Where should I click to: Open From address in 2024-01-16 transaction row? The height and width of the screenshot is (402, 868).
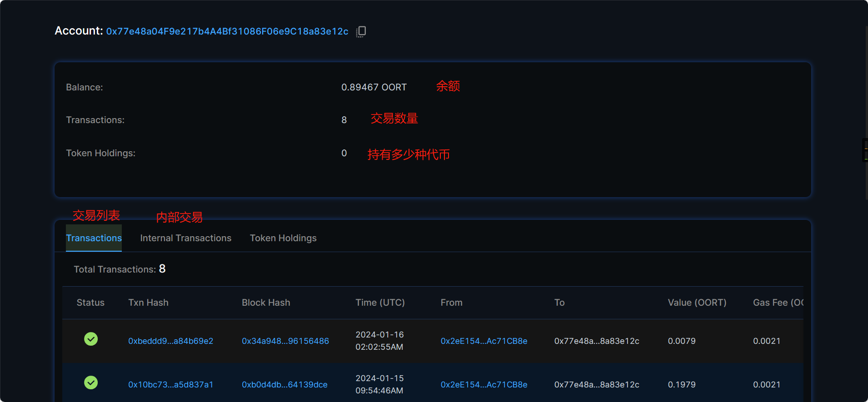click(484, 341)
